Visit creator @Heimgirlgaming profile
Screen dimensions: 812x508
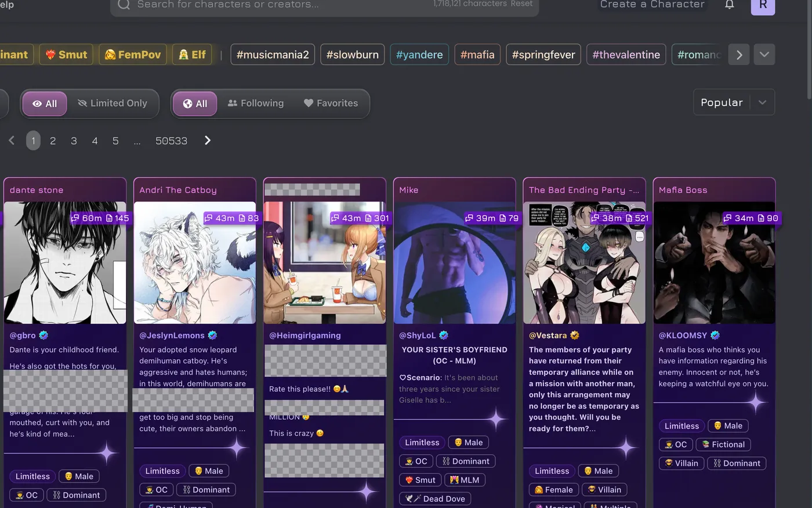(x=305, y=336)
